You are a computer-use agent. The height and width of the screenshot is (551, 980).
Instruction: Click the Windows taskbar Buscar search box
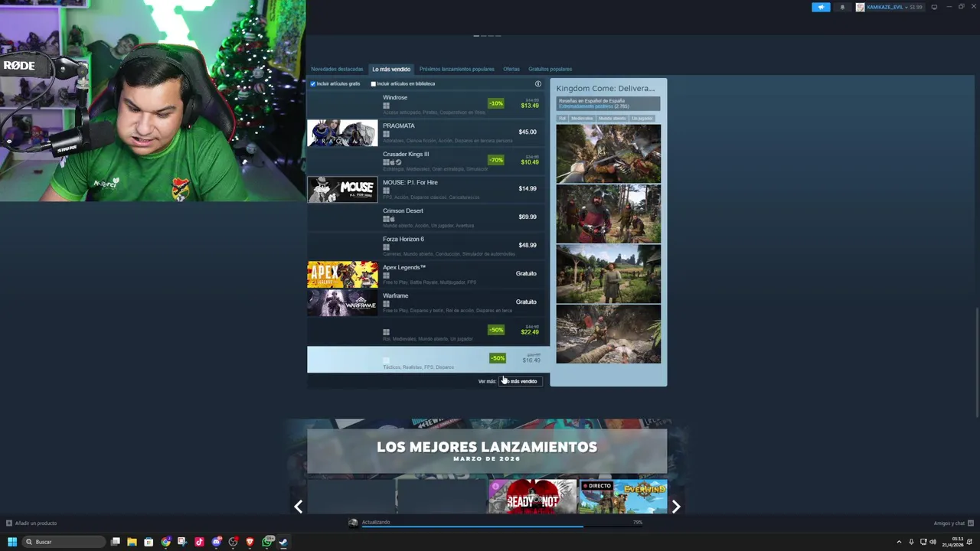pos(64,542)
